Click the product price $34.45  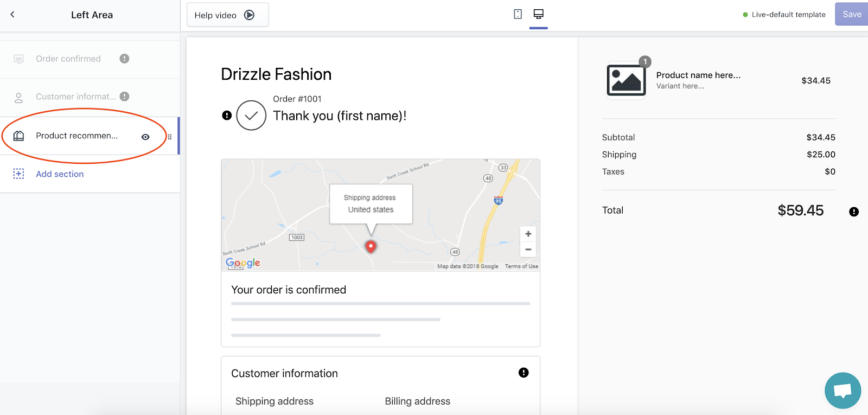point(816,81)
